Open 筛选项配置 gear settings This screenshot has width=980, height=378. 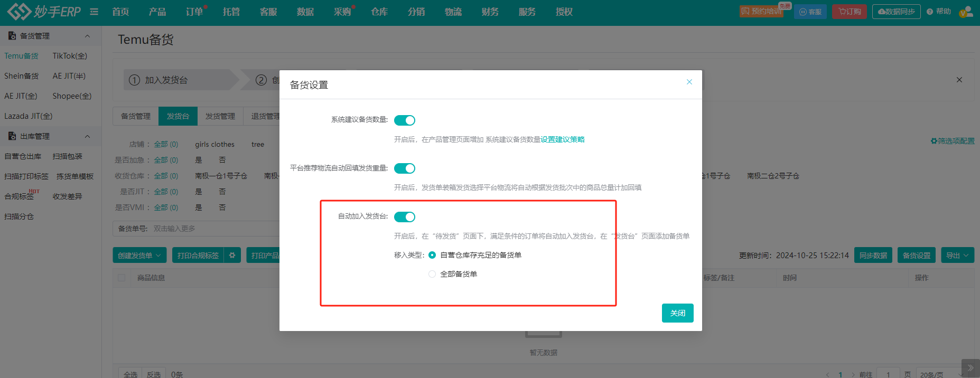[953, 141]
